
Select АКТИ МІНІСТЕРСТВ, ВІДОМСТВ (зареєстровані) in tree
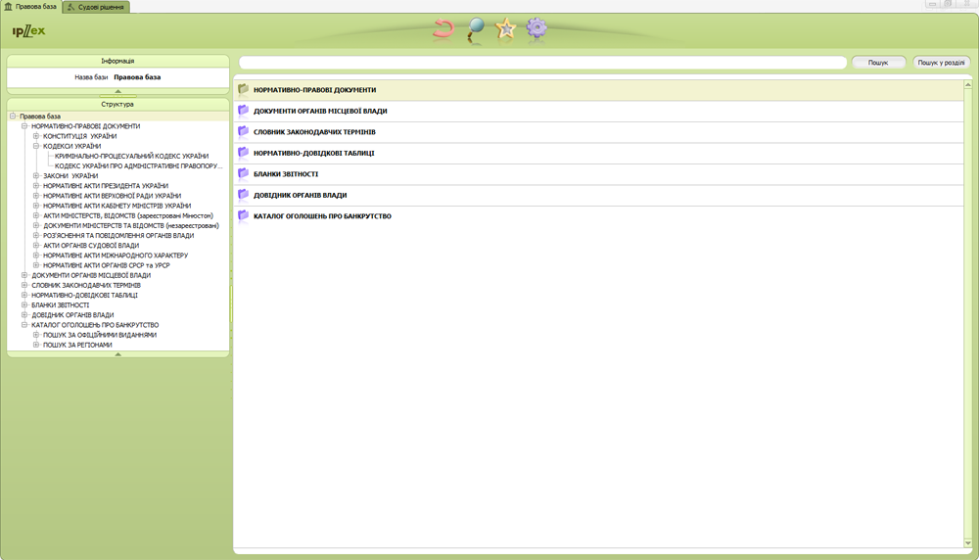click(x=128, y=215)
